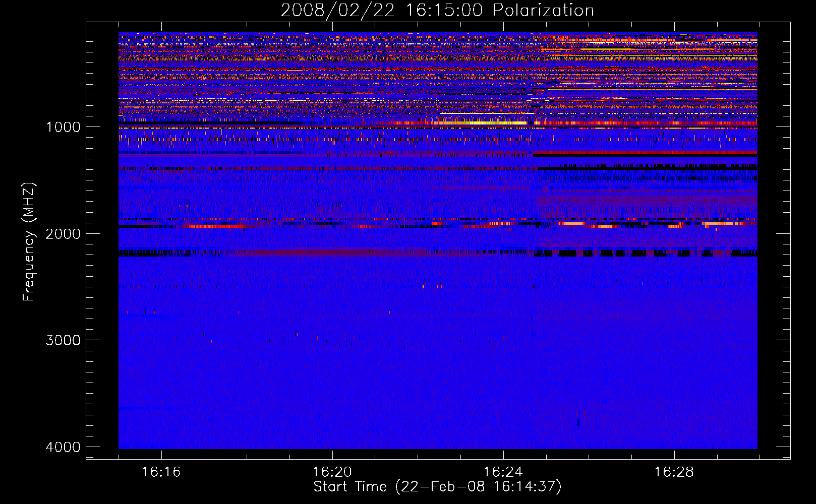Click the 16:20 time tick label

click(x=332, y=472)
